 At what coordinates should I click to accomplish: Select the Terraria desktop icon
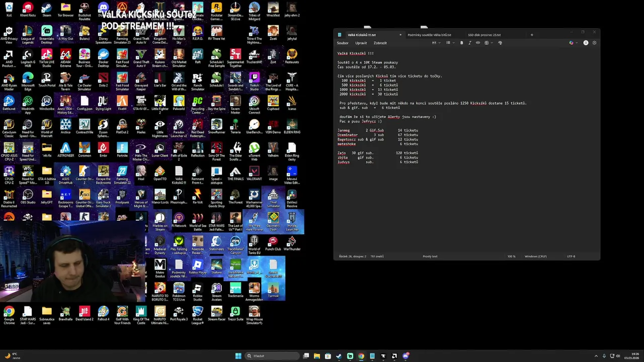(235, 127)
